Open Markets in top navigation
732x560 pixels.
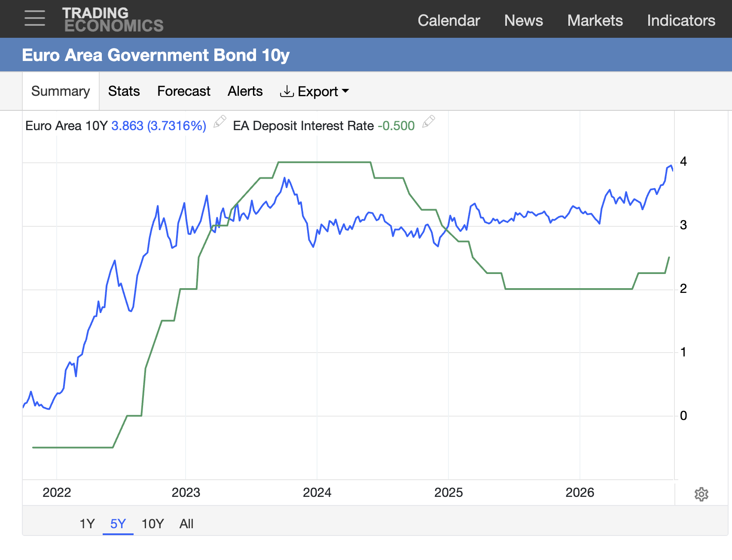click(x=595, y=20)
